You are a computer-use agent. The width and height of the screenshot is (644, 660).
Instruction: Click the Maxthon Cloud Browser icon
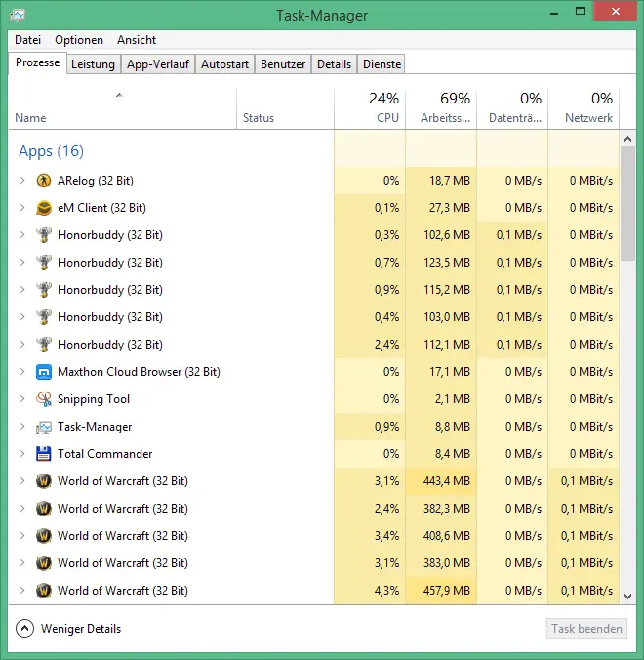[44, 372]
